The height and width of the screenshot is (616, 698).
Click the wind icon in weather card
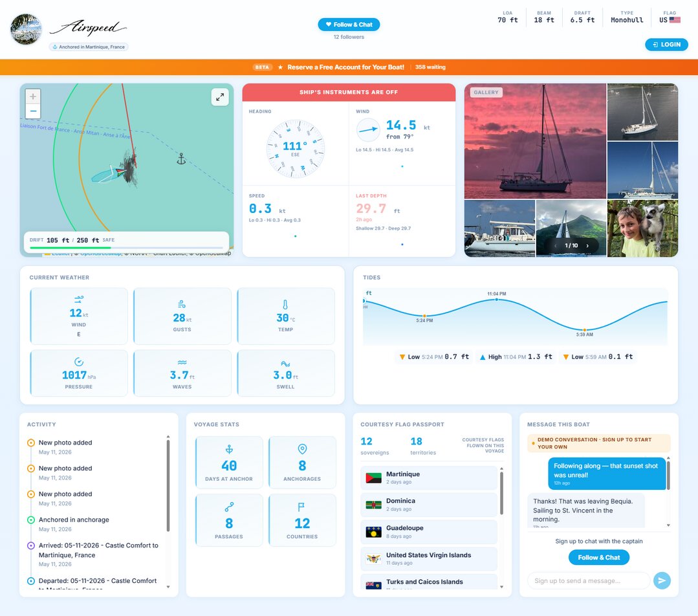[79, 300]
